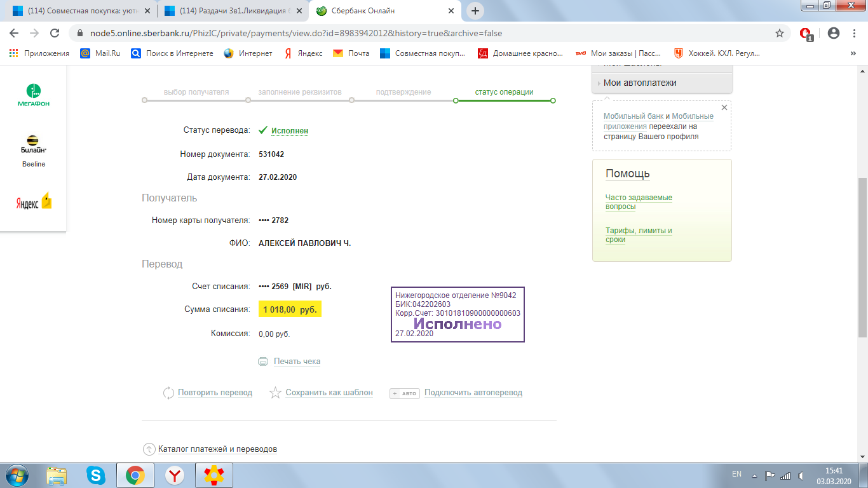
Task: Open Часто задаваемые вопросы help link
Action: point(639,202)
